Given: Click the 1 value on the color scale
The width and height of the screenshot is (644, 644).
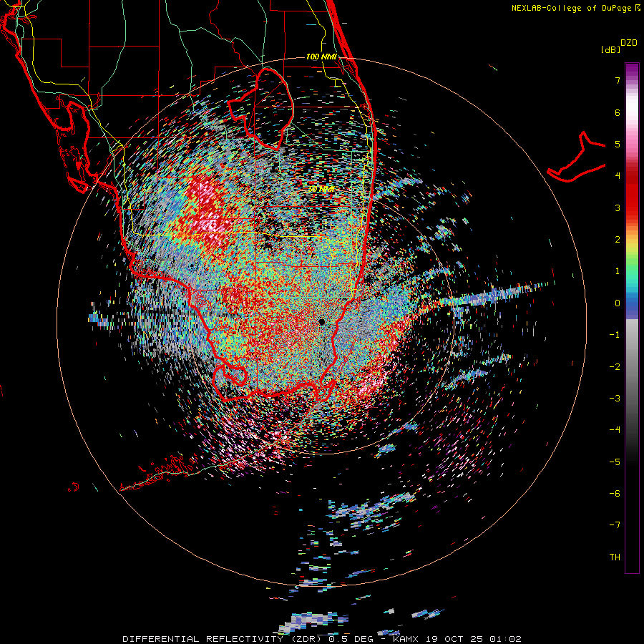Looking at the screenshot, I should point(618,270).
